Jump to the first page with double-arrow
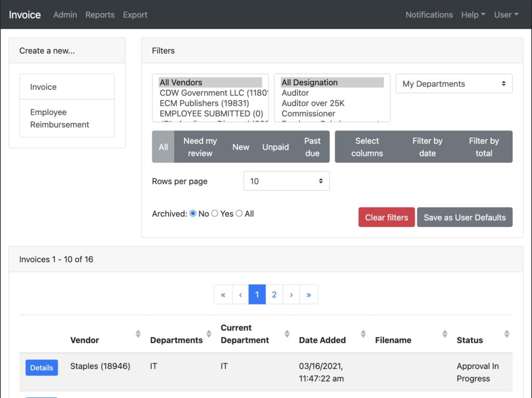The image size is (532, 398). click(223, 295)
